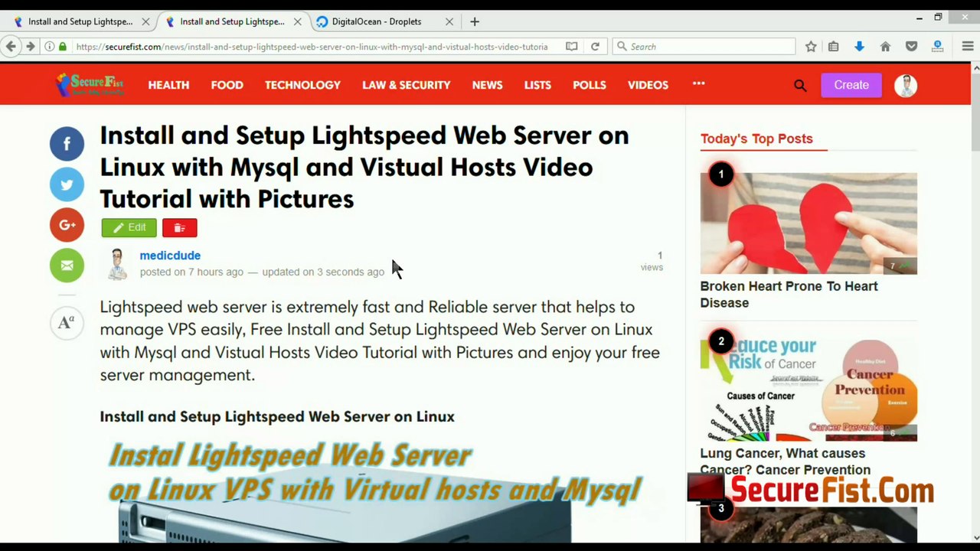
Task: Share the article on Google Plus
Action: pyautogui.click(x=67, y=225)
